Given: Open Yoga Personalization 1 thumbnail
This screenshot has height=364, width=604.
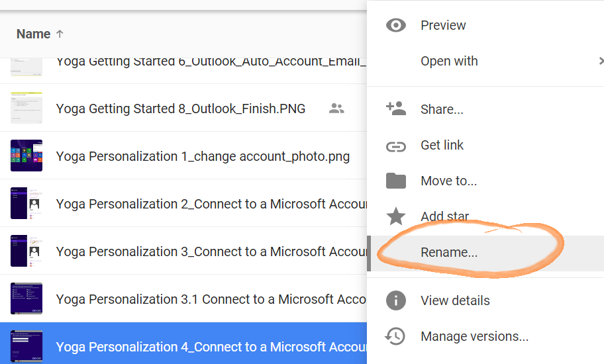Looking at the screenshot, I should point(26,156).
